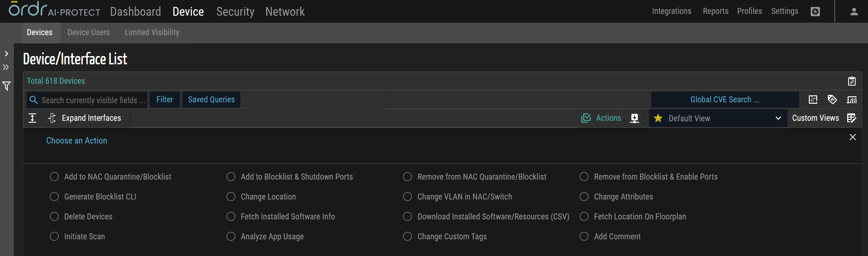Close the Choose an Action panel
The image size is (868, 256).
(853, 137)
